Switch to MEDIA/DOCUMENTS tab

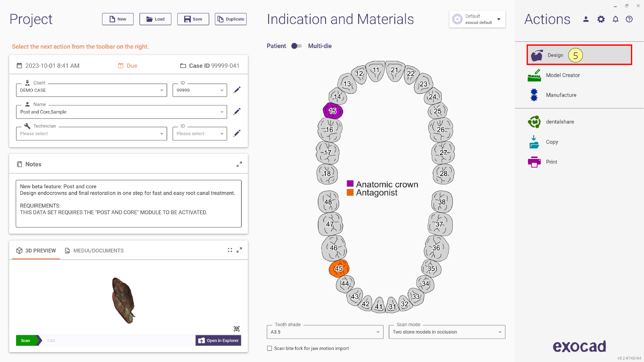click(94, 250)
